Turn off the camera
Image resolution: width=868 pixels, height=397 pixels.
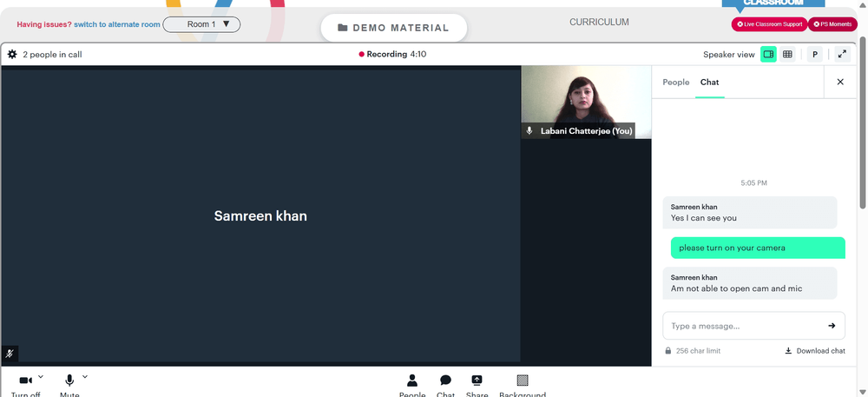coord(25,386)
